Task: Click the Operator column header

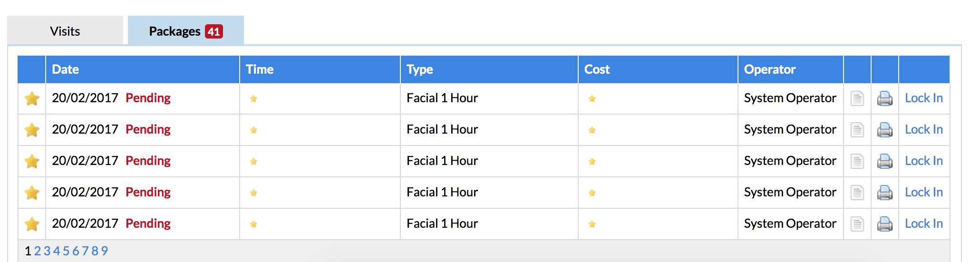Action: [x=769, y=69]
